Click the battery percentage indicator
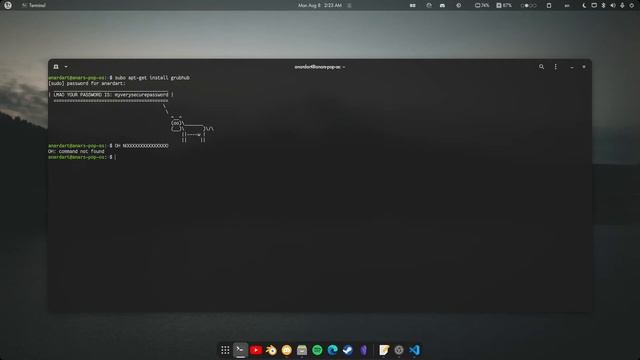 [482, 5]
